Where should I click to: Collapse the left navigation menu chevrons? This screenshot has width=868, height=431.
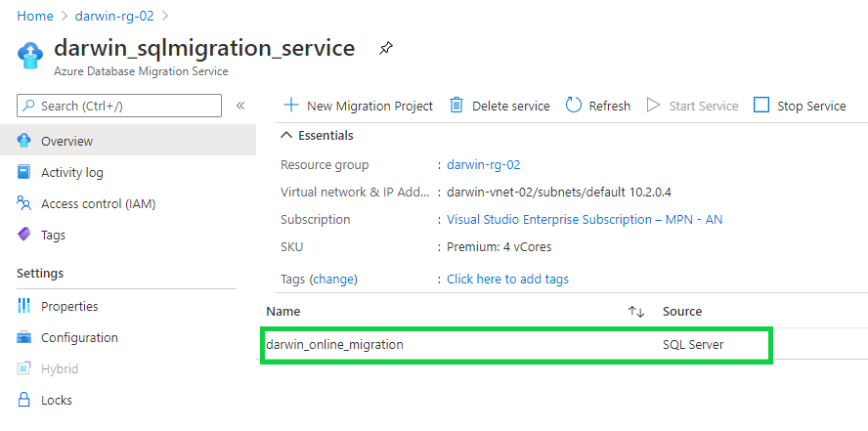click(240, 106)
